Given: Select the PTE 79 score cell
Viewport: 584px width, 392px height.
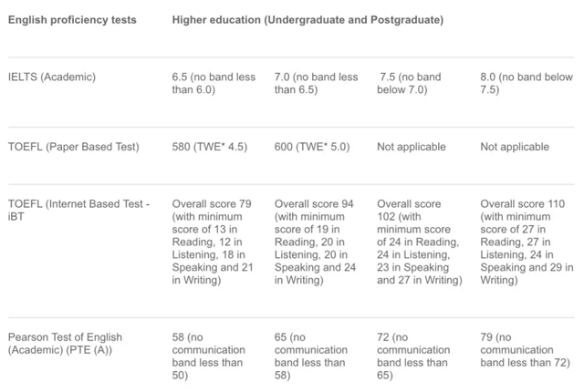Looking at the screenshot, I should 526,350.
